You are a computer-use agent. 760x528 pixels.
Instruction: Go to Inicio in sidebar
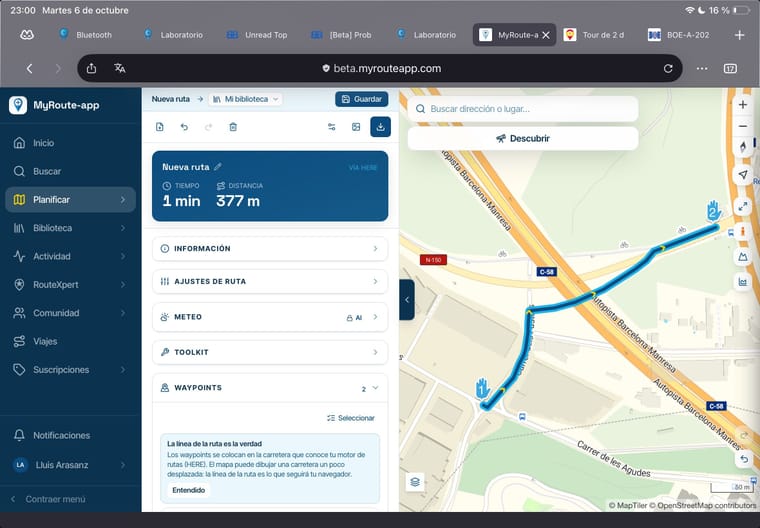click(x=70, y=143)
